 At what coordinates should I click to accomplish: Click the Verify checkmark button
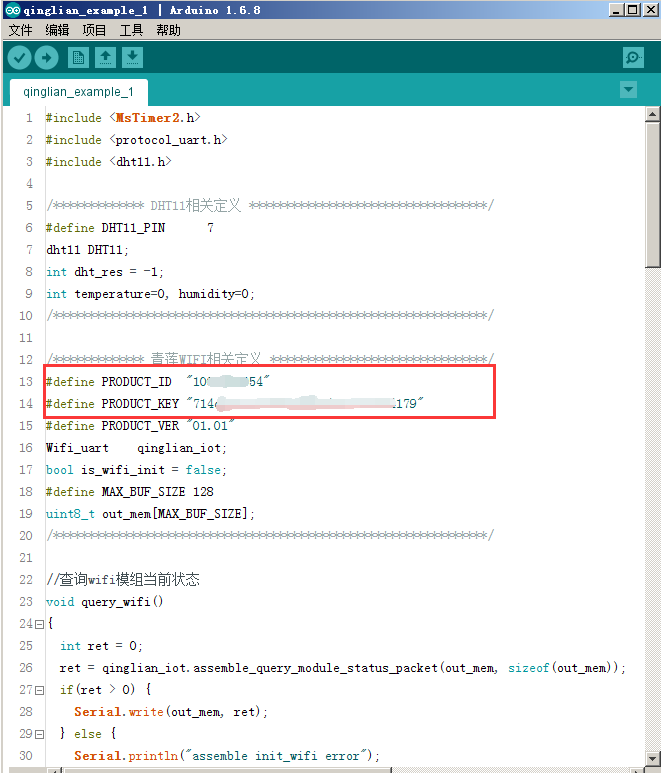(x=20, y=58)
